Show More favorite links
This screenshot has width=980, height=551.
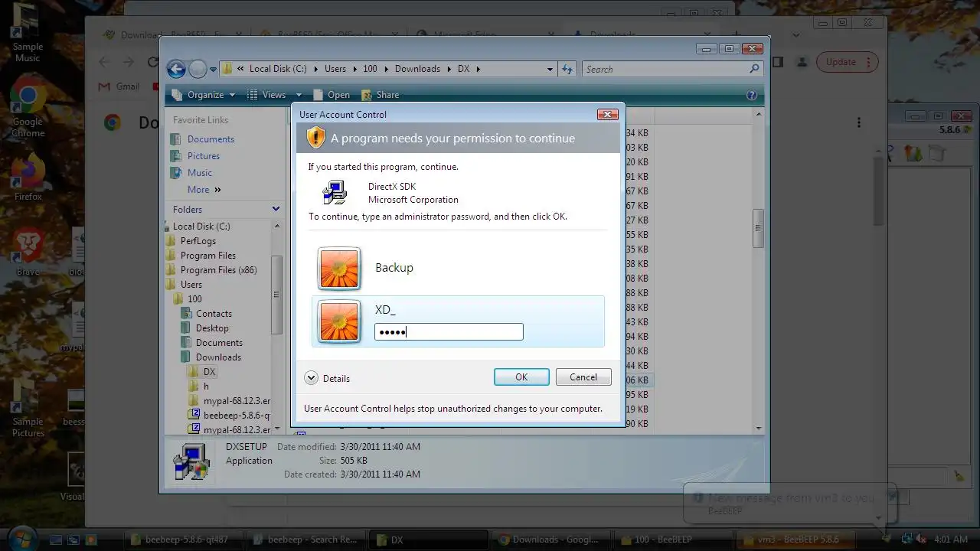(204, 190)
